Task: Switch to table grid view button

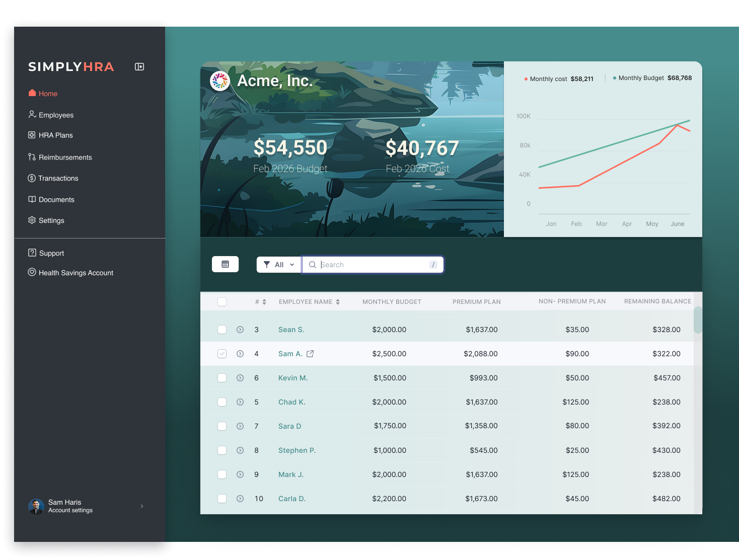Action: [x=225, y=264]
